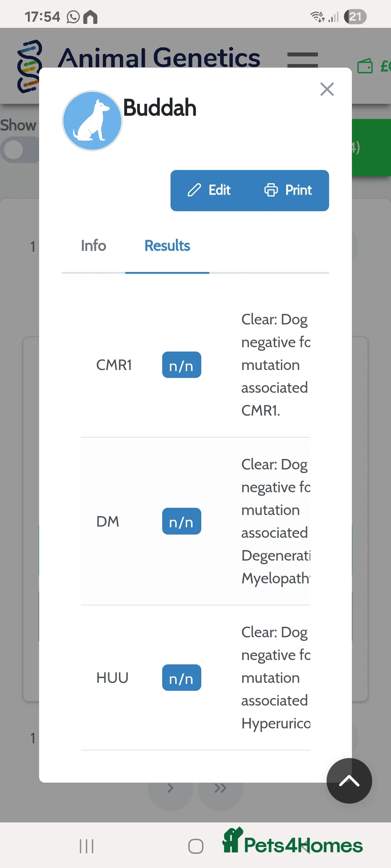Jump to last page double chevron

coord(220,788)
